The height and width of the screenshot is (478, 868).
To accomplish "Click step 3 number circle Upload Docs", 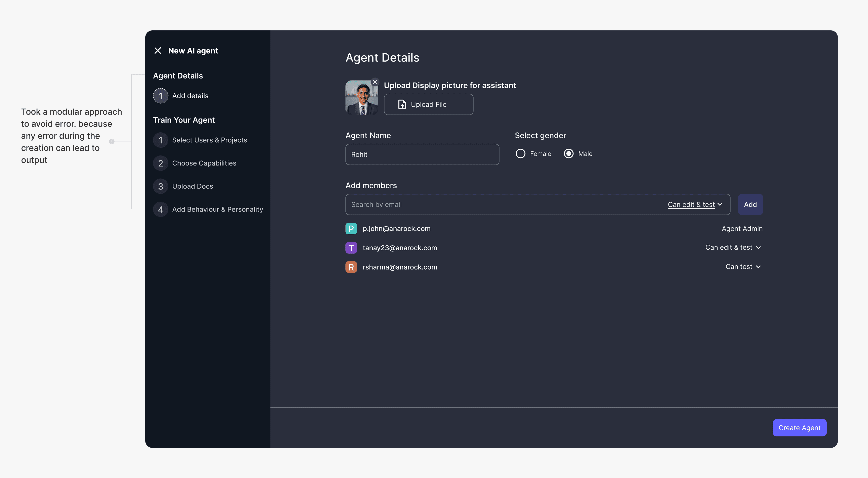I will click(x=160, y=186).
